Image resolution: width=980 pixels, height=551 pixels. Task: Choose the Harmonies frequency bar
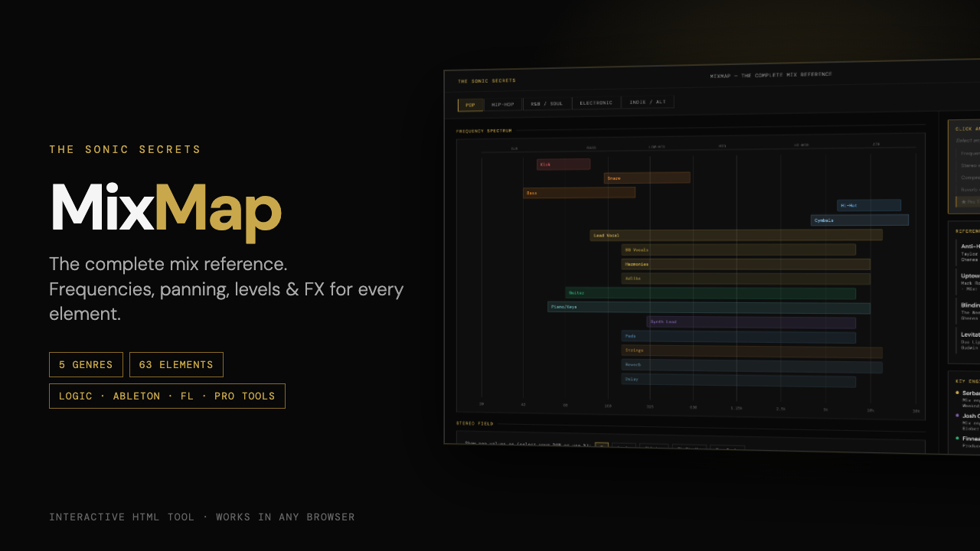click(x=746, y=264)
